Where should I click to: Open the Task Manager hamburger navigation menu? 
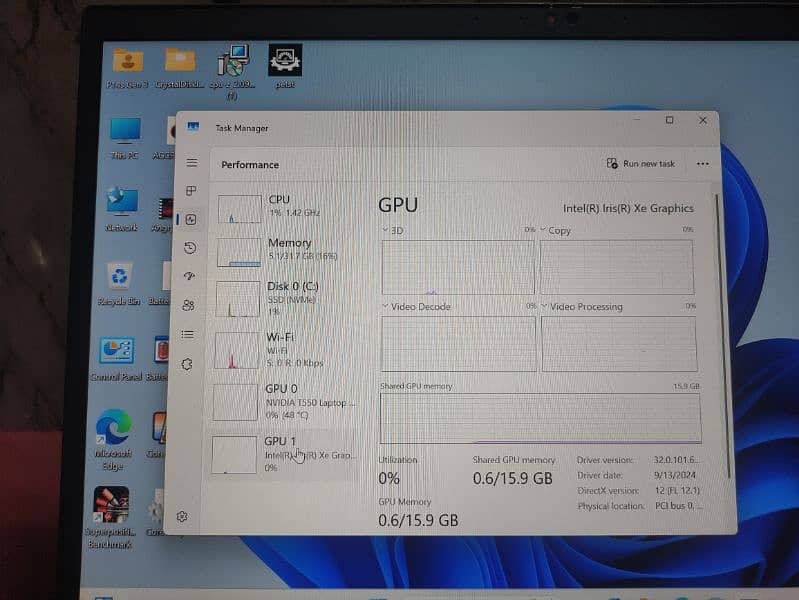coord(192,163)
